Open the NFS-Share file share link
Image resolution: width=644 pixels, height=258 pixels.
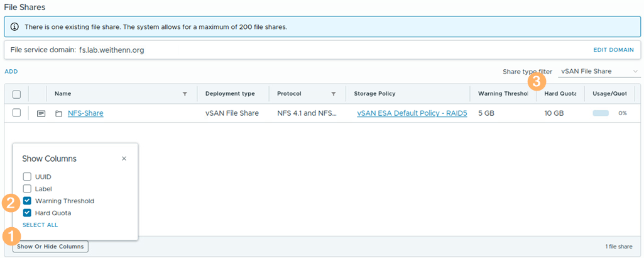[x=85, y=113]
